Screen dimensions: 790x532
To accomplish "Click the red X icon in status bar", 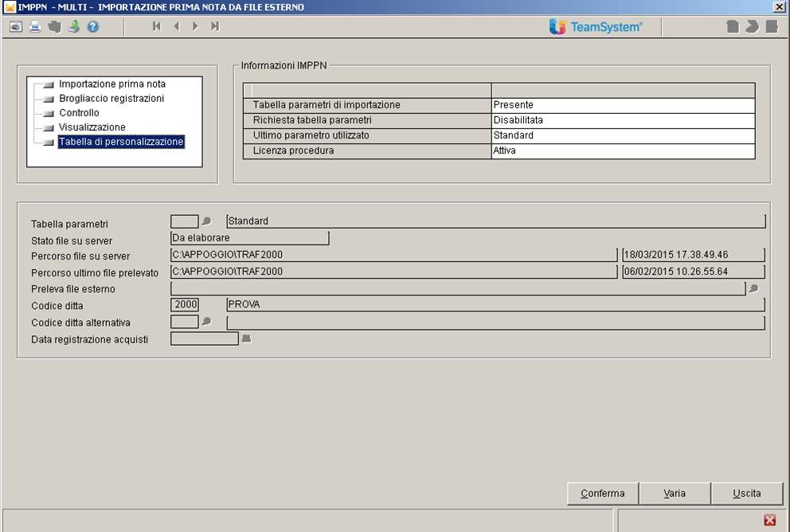I will pyautogui.click(x=770, y=520).
